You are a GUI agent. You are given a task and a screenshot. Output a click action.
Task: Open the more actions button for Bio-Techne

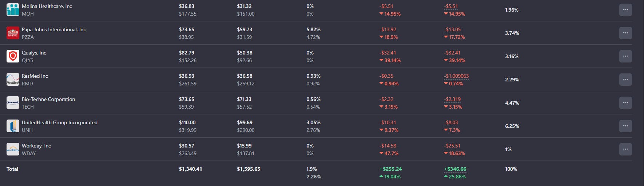(x=625, y=103)
